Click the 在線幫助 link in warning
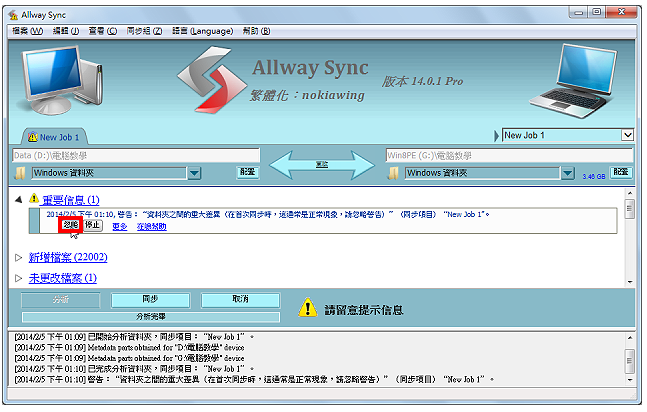Image resolution: width=647 pixels, height=412 pixels. pyautogui.click(x=152, y=227)
